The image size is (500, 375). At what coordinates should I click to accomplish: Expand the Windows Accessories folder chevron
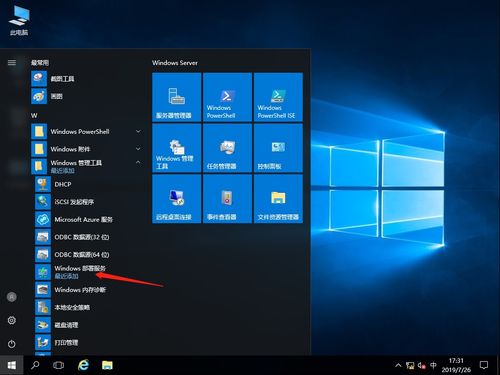coord(138,149)
